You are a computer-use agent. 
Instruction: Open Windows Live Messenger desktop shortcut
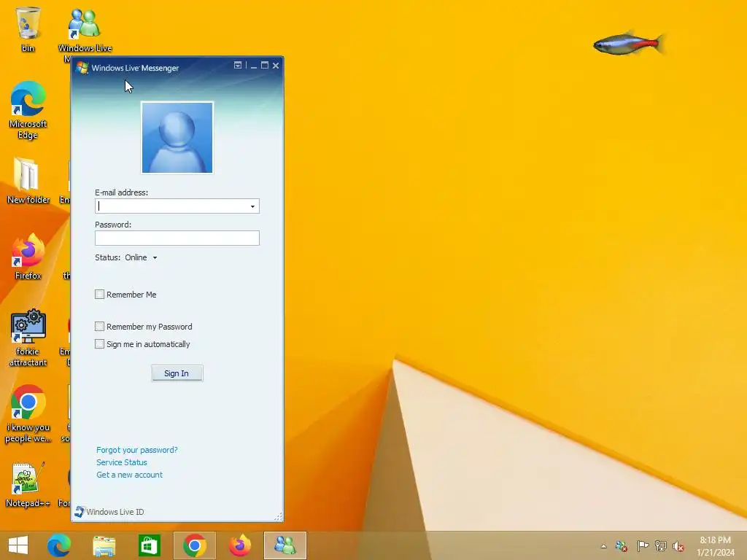[x=85, y=28]
